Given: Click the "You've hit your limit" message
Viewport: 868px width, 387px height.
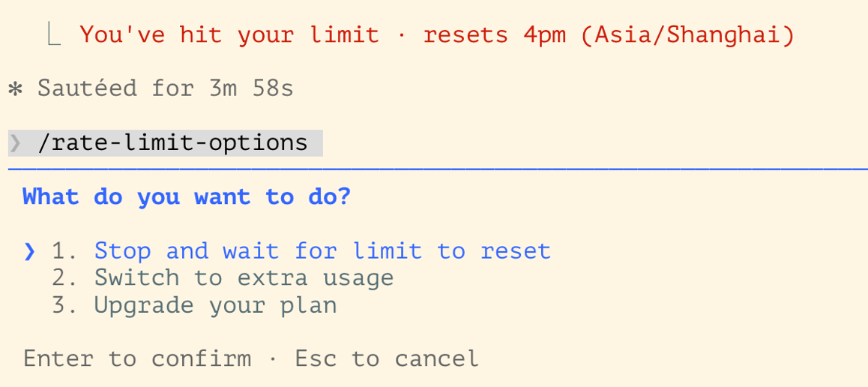Looking at the screenshot, I should [229, 35].
